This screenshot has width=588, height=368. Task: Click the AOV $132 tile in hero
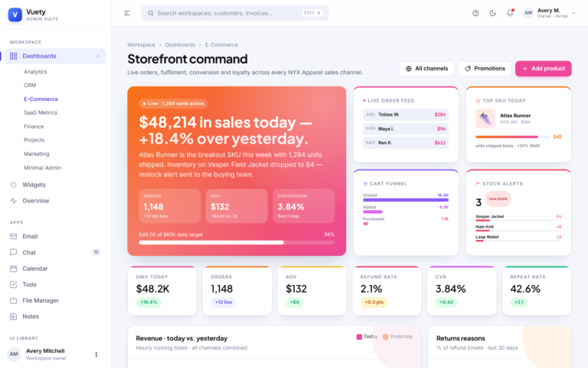237,206
